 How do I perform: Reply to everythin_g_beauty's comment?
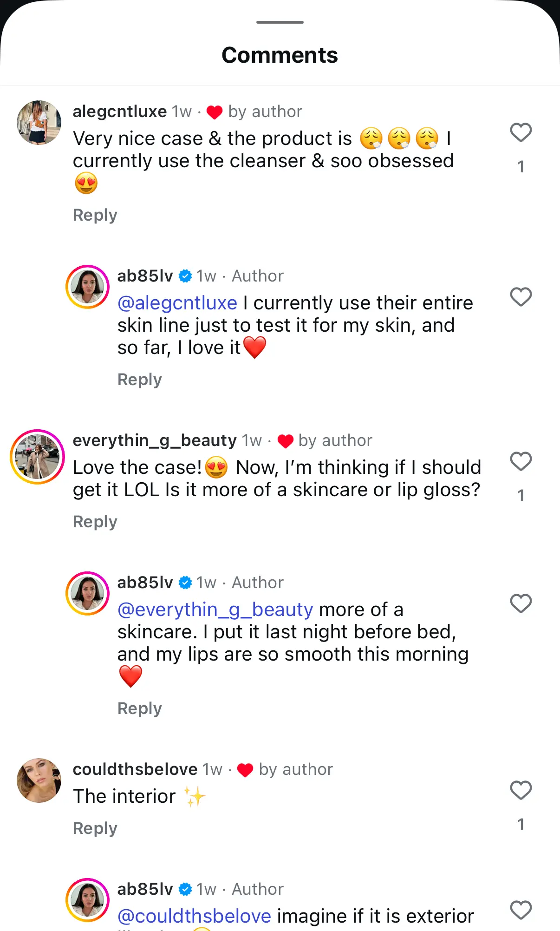(x=95, y=522)
